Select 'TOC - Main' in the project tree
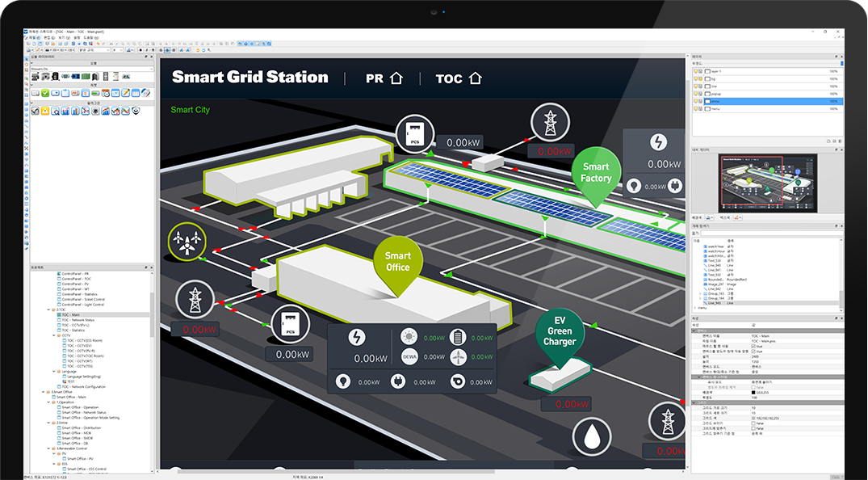The height and width of the screenshot is (480, 868). [x=71, y=315]
